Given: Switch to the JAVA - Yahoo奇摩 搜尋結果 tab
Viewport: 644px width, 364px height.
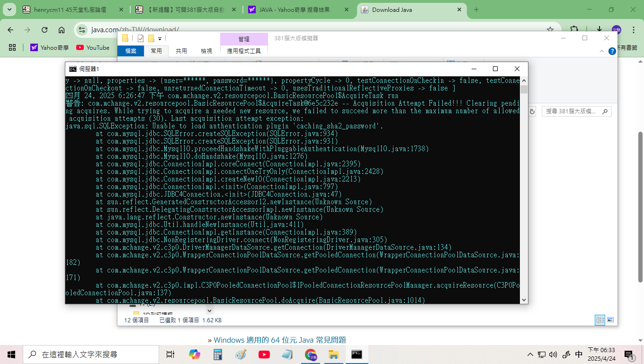Looking at the screenshot, I should (x=299, y=9).
